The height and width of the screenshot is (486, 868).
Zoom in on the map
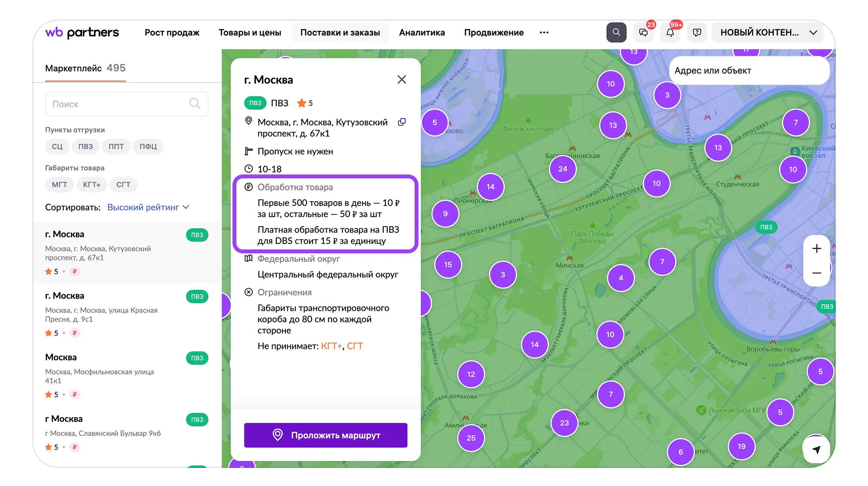coord(816,249)
